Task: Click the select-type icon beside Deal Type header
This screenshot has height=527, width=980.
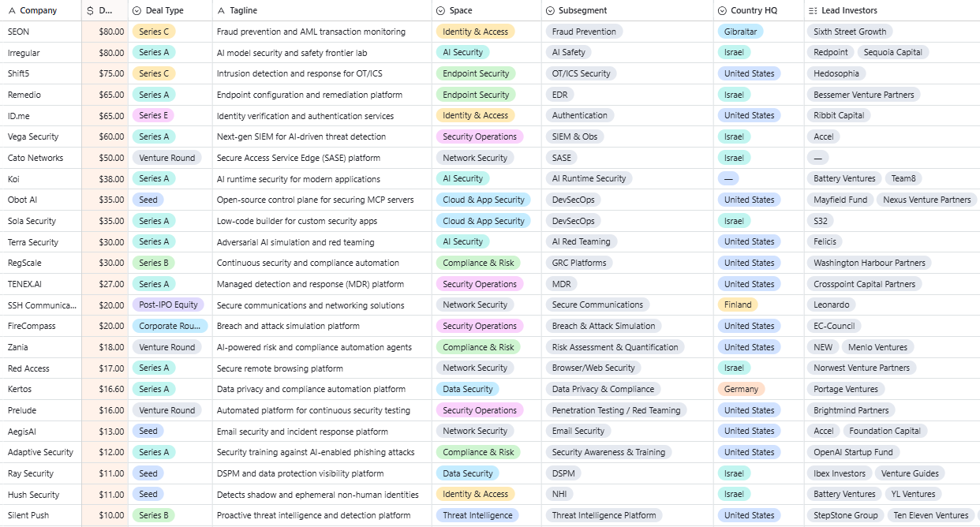Action: (137, 10)
